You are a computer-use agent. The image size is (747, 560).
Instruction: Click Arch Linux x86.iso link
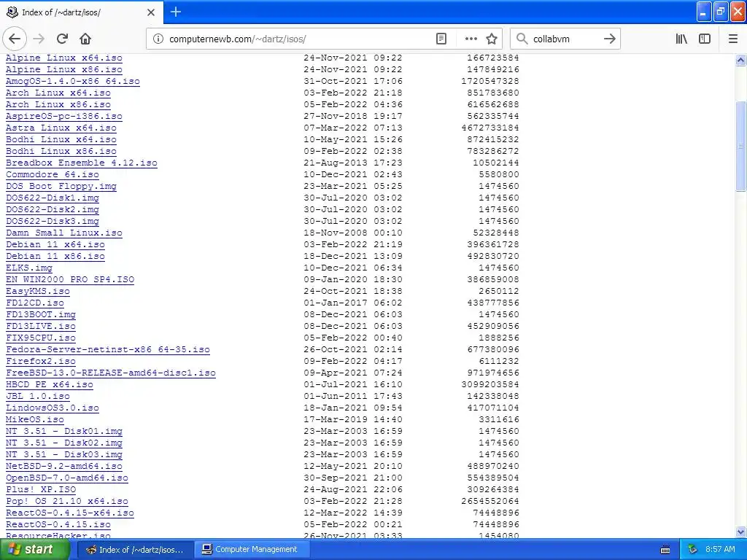(x=58, y=104)
